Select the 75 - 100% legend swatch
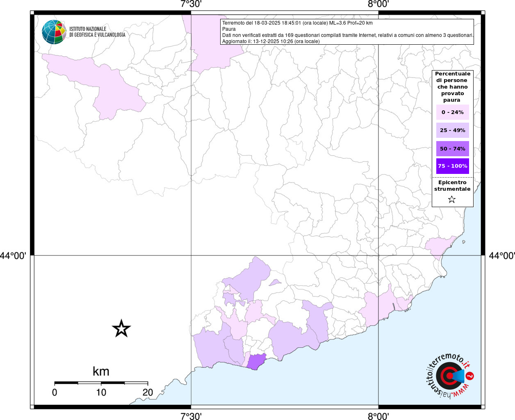 [453, 166]
